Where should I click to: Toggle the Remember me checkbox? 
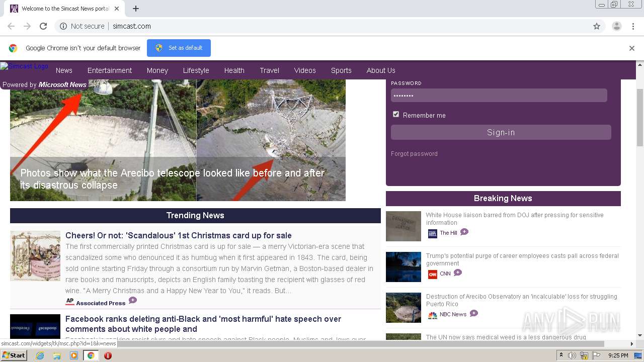(396, 114)
